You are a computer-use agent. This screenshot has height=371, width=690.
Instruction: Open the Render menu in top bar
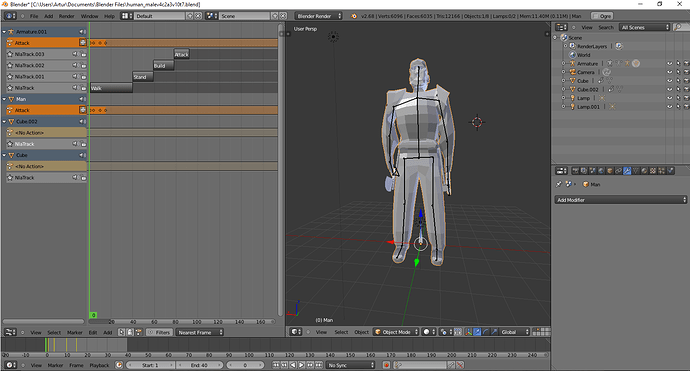point(66,16)
